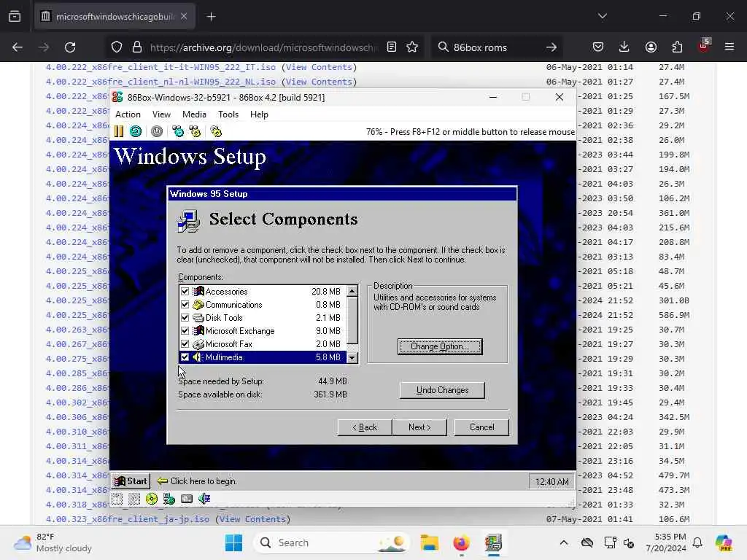The width and height of the screenshot is (747, 560).
Task: Open the uBlock extension icon
Action: (x=704, y=46)
